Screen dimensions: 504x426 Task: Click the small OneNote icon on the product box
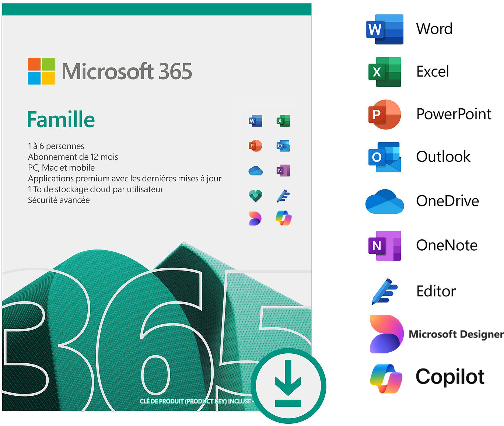[x=283, y=171]
